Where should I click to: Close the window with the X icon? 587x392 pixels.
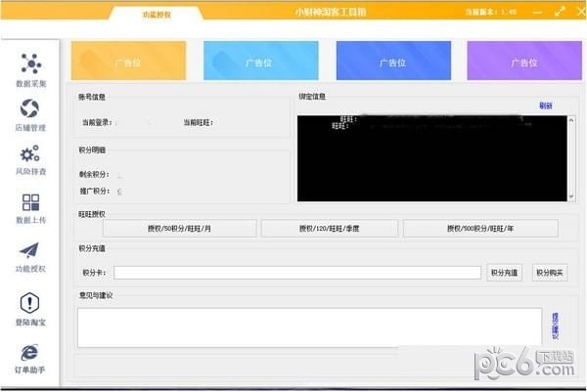(581, 12)
